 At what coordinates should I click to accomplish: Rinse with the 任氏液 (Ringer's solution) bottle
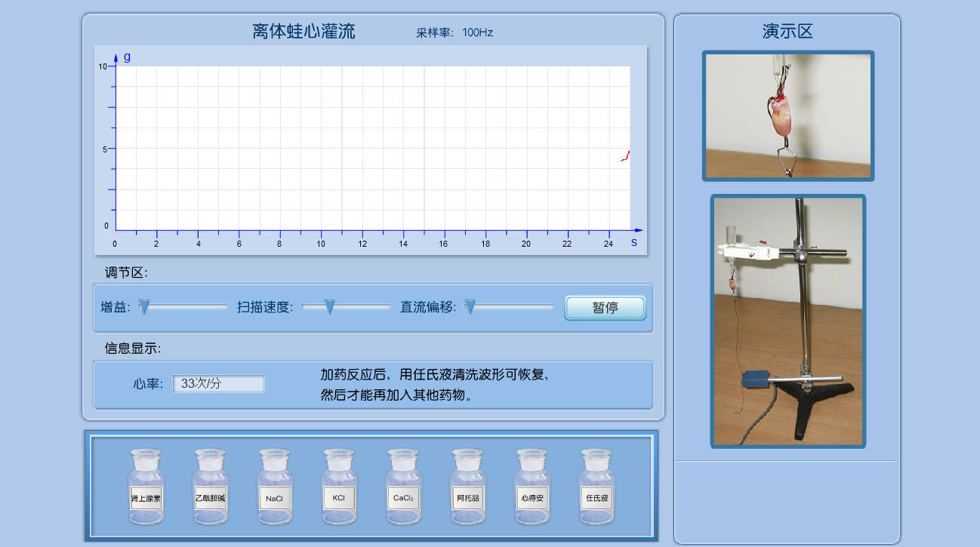595,488
